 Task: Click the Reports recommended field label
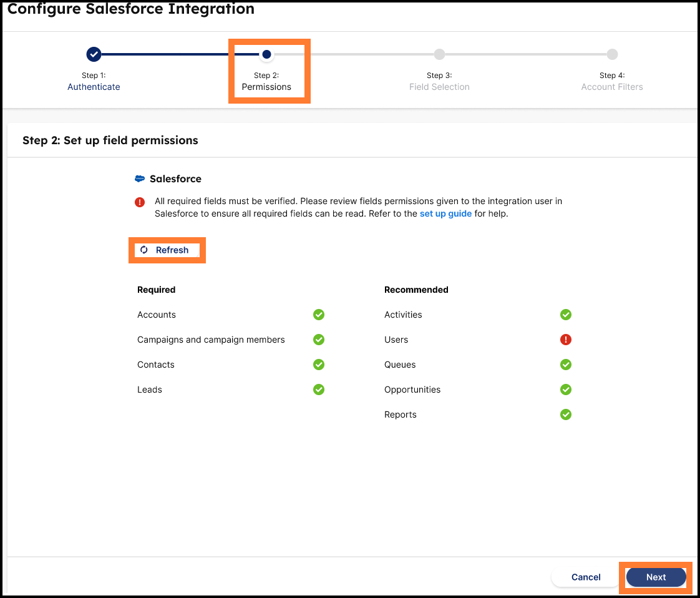(x=400, y=414)
